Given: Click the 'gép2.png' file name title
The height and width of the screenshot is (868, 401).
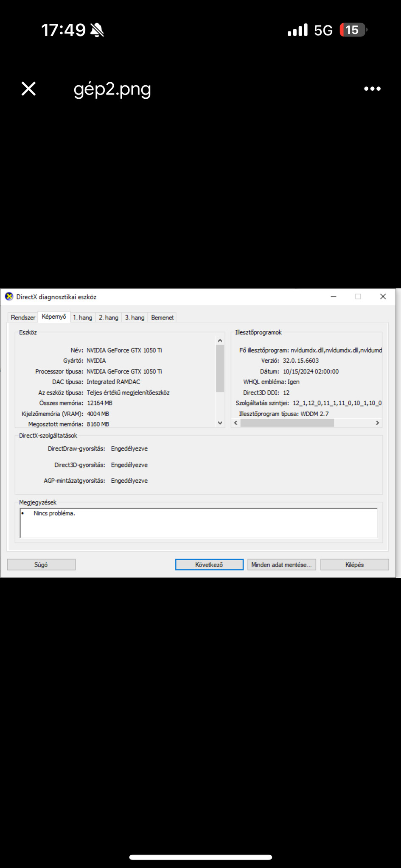Looking at the screenshot, I should pyautogui.click(x=112, y=90).
